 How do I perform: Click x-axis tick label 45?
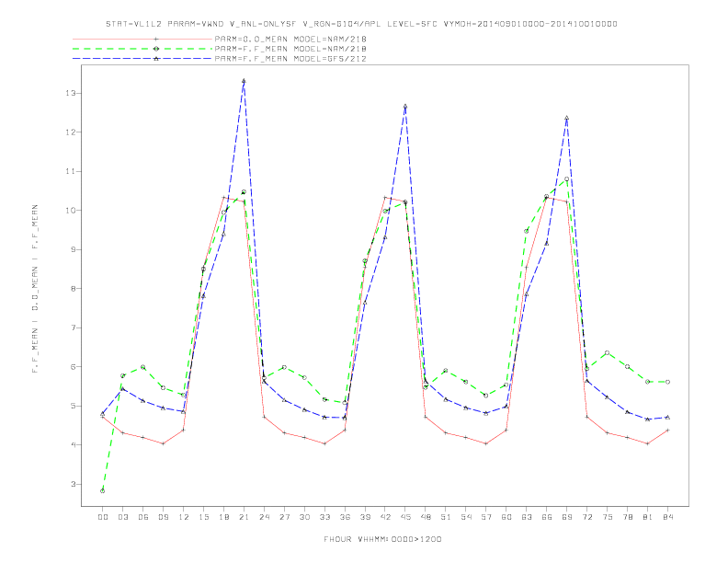[405, 517]
